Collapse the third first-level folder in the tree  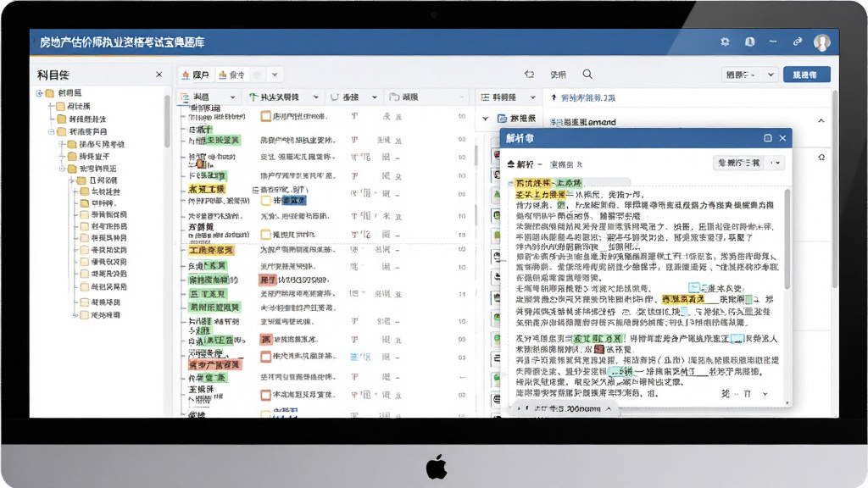tap(52, 131)
